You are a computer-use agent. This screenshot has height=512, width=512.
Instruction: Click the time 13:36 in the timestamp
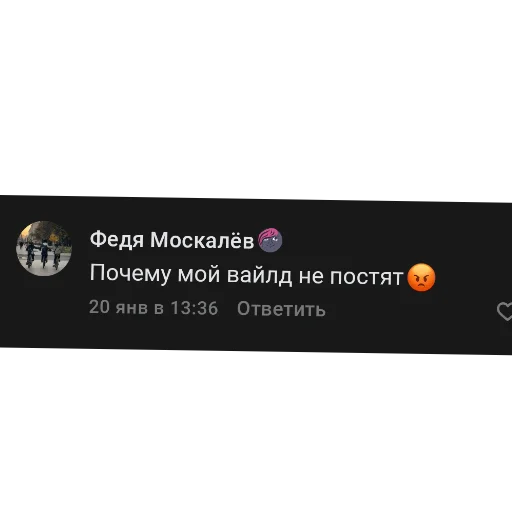(x=194, y=308)
